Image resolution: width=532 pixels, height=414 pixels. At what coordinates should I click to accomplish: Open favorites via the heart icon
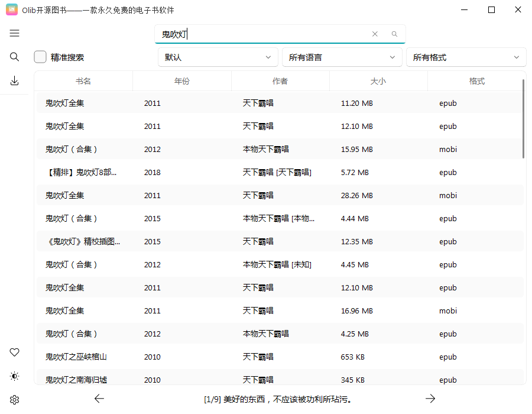(x=14, y=352)
